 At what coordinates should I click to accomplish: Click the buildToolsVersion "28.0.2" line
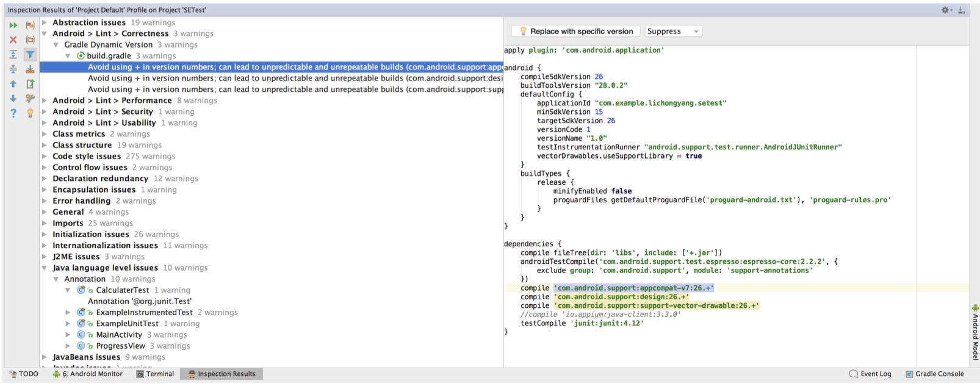click(574, 85)
